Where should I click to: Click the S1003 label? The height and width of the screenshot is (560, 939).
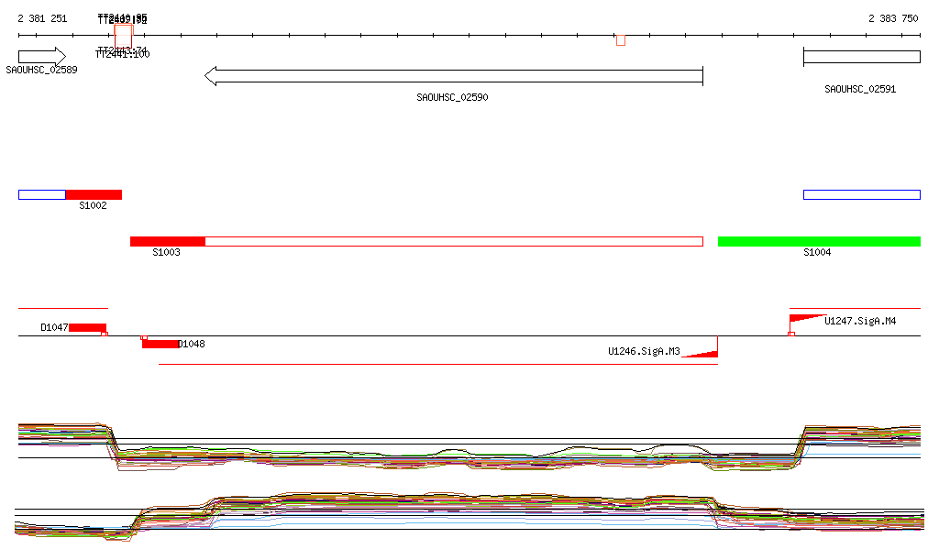point(166,252)
